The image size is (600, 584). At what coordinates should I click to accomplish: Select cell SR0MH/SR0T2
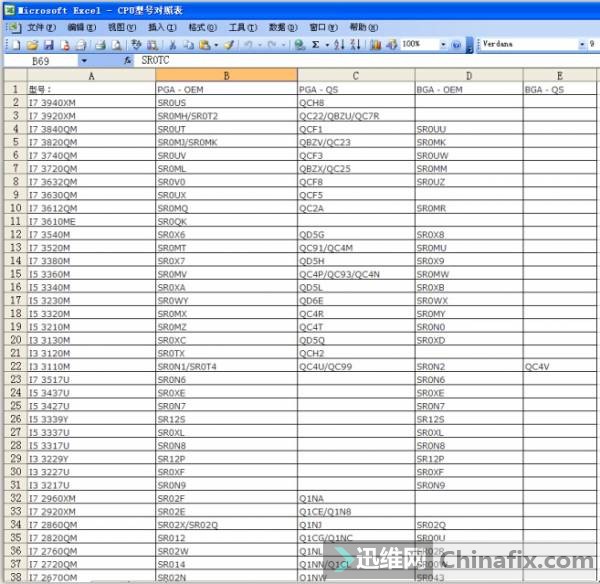point(227,116)
